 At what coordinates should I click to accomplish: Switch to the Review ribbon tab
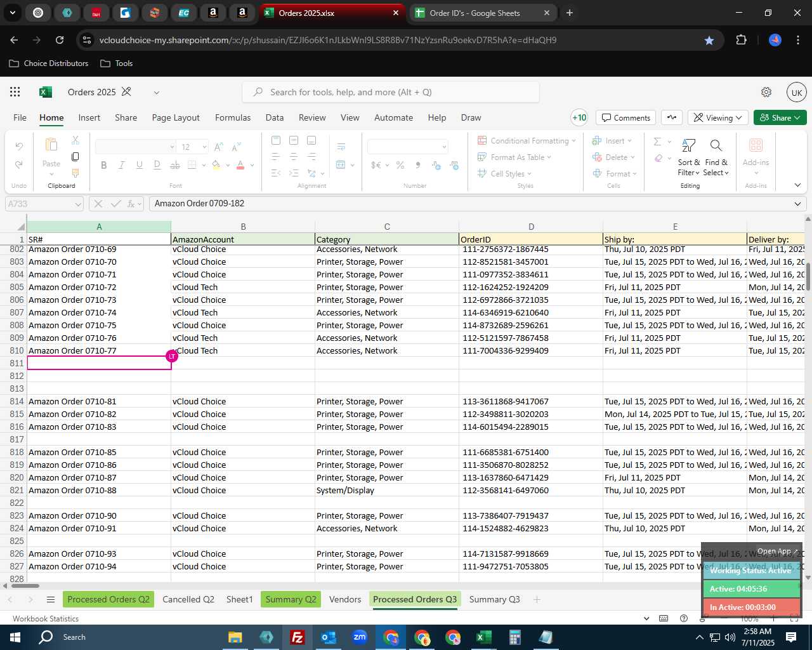pos(312,117)
